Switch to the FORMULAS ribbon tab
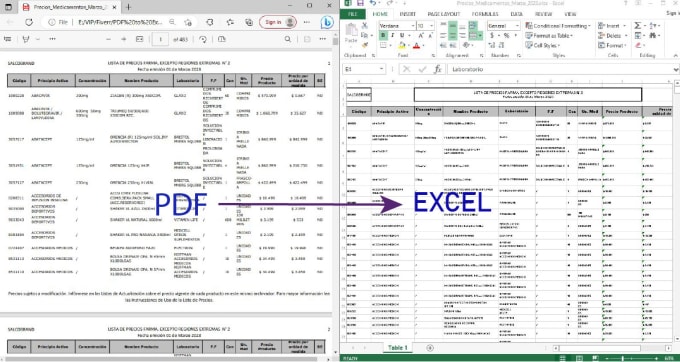 (486, 14)
